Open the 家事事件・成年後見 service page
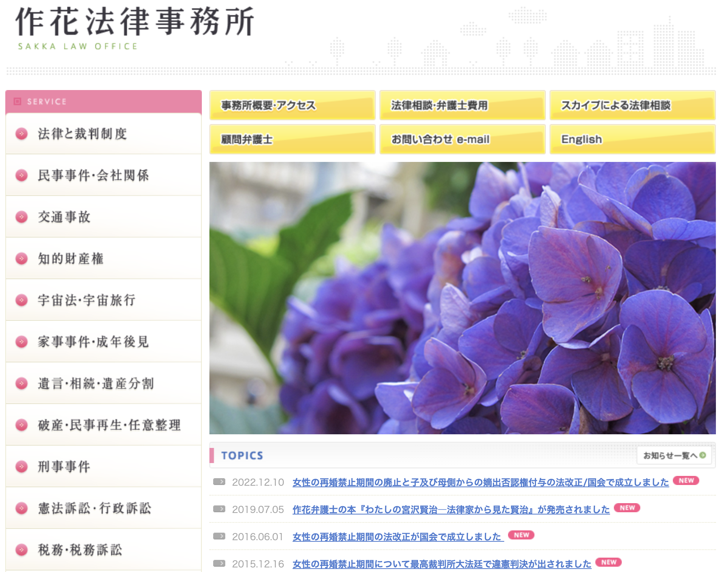728x572 pixels. (104, 342)
